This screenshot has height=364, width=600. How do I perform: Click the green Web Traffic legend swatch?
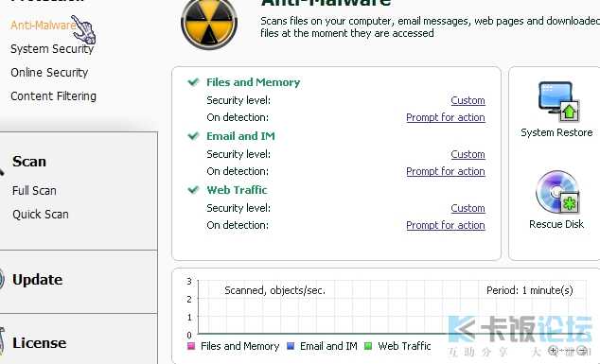(x=368, y=346)
